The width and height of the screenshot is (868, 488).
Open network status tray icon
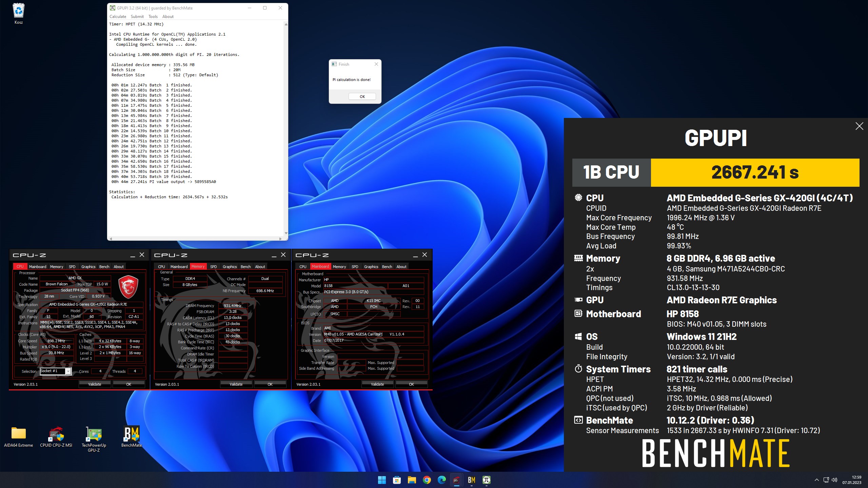826,480
